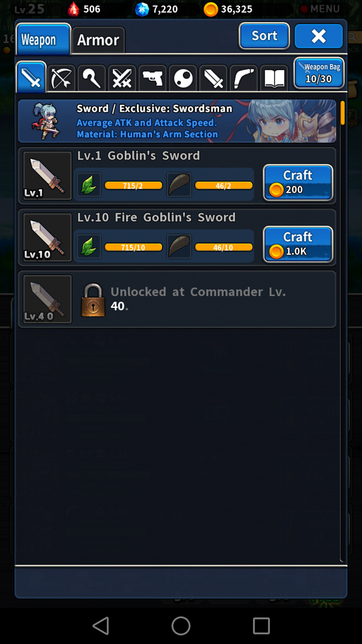Screen dimensions: 362x644
Task: Switch to the Armor tab
Action: click(98, 40)
